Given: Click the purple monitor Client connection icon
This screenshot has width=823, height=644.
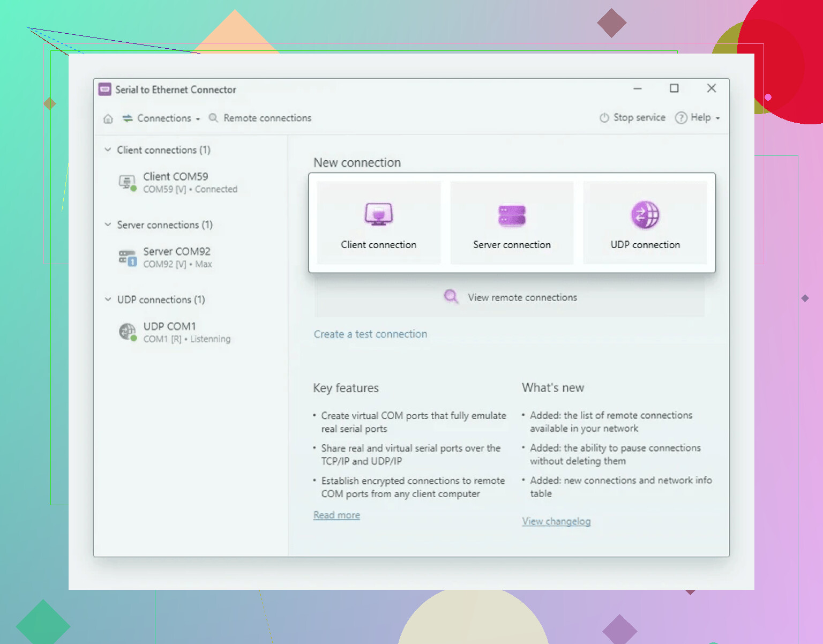Looking at the screenshot, I should click(x=378, y=215).
